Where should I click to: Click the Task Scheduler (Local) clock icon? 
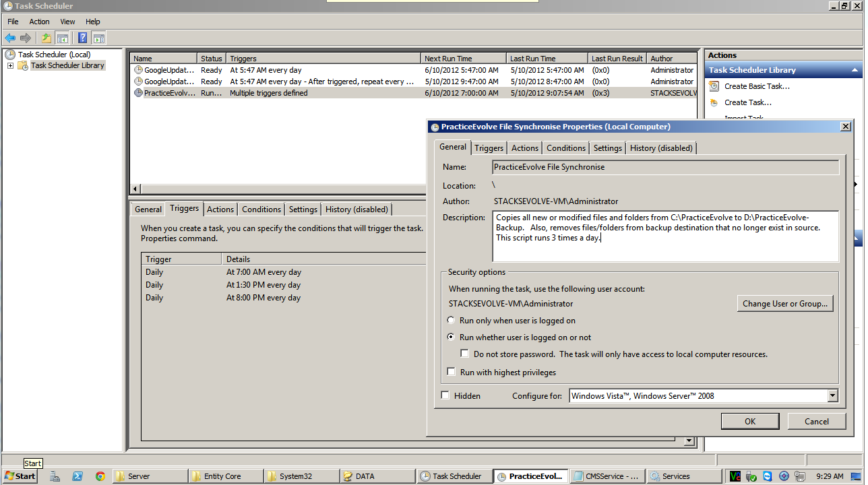coord(10,55)
